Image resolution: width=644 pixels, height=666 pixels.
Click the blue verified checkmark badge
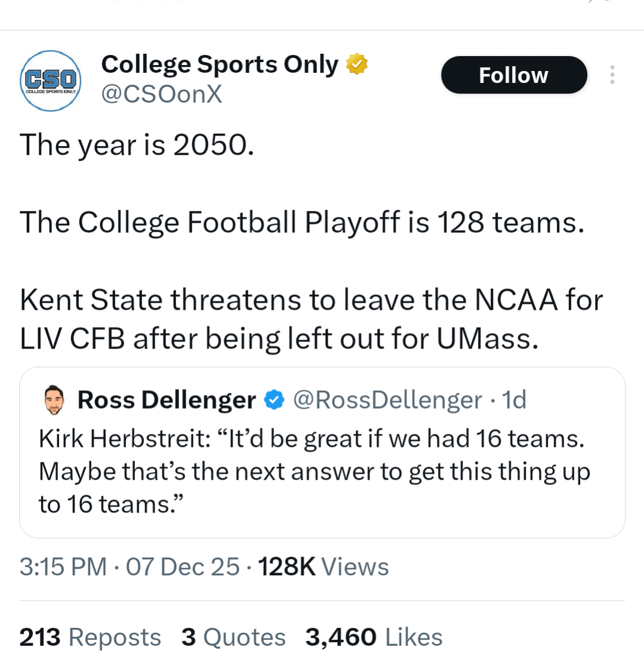(x=273, y=400)
